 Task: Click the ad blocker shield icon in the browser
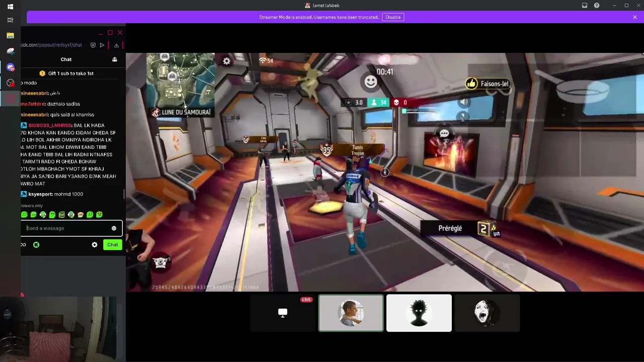(93, 45)
